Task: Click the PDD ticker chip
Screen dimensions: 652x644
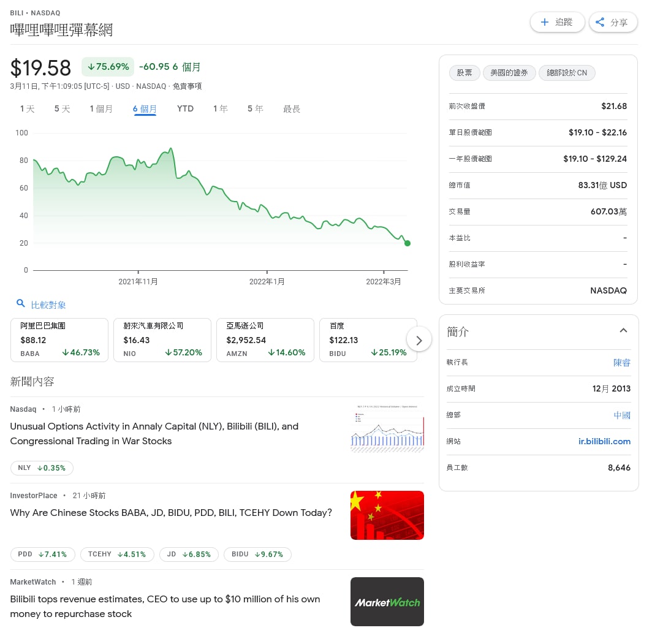Action: [x=42, y=554]
